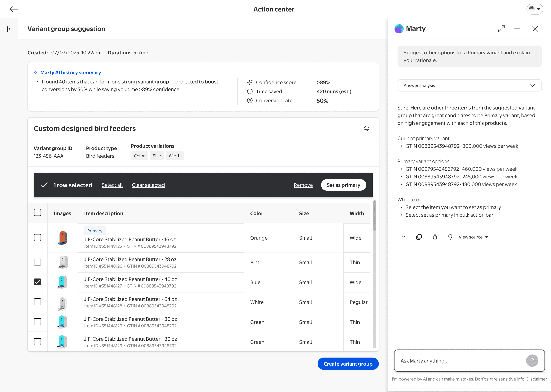Open the Disclaimer link

536,379
